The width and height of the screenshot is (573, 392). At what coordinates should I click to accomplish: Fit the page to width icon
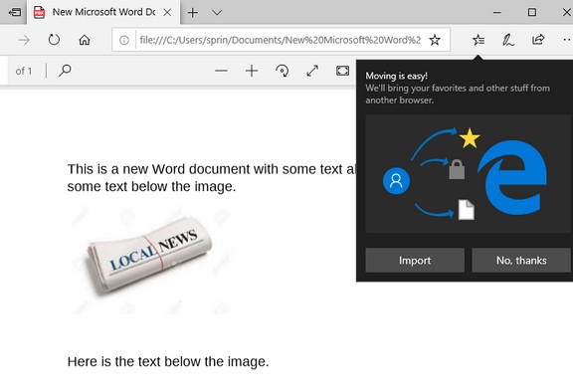click(x=343, y=71)
